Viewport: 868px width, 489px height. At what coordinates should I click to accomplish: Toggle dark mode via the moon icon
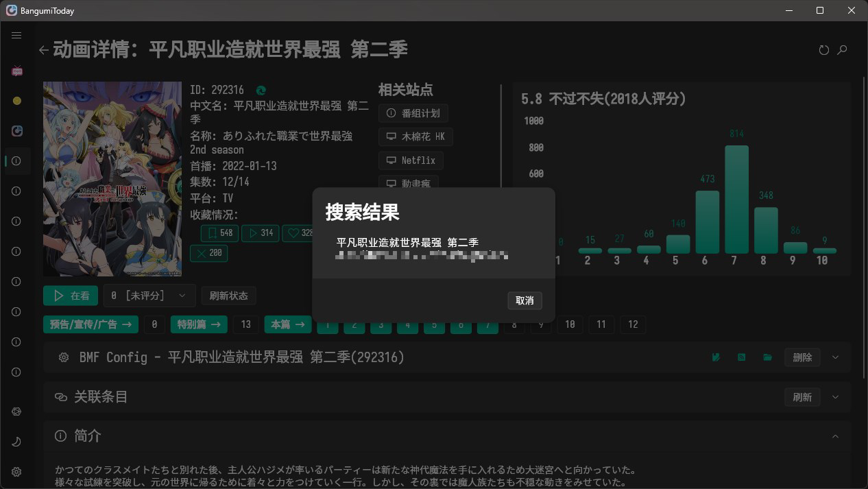pos(16,442)
